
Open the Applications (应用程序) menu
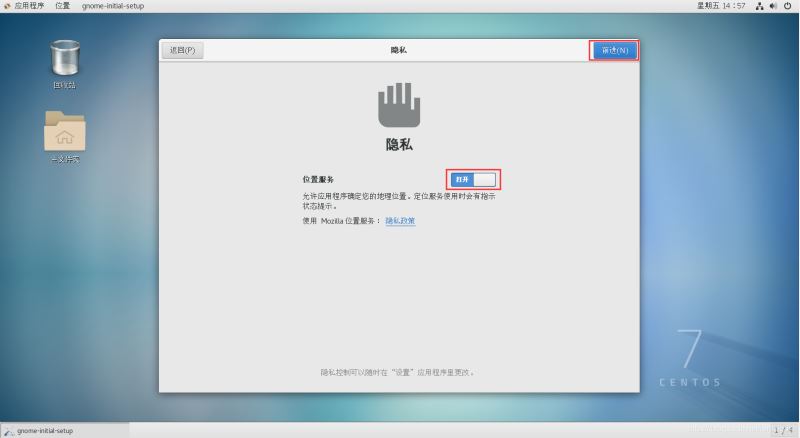pyautogui.click(x=29, y=6)
